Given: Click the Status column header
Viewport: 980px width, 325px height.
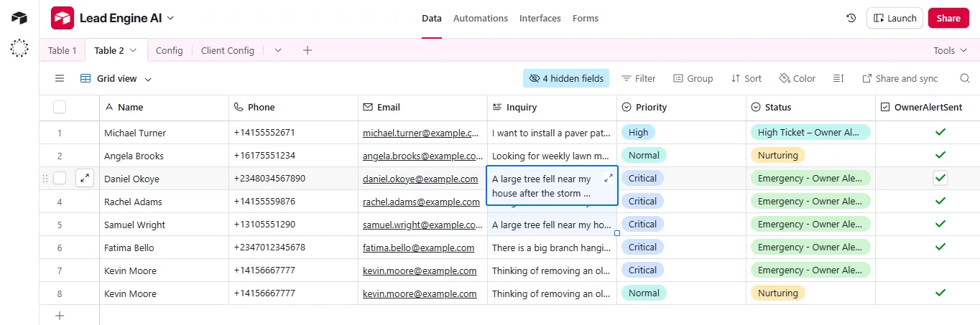Looking at the screenshot, I should click(x=811, y=107).
